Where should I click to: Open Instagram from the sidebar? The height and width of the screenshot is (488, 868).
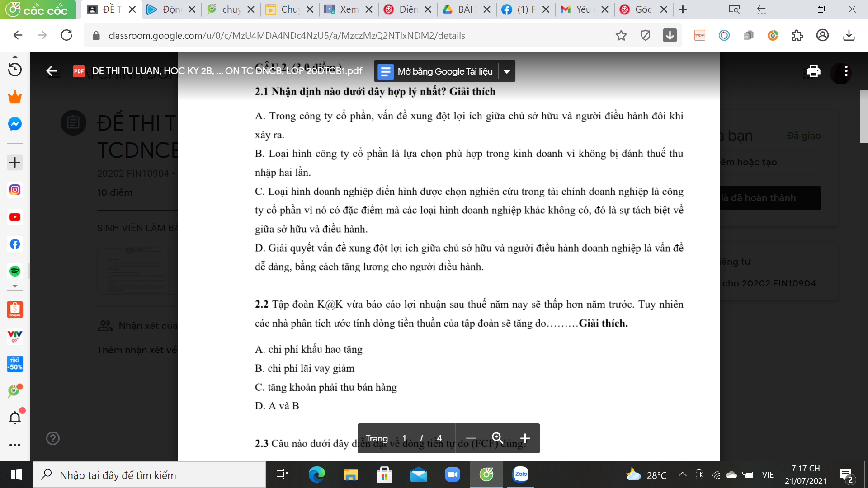(15, 190)
